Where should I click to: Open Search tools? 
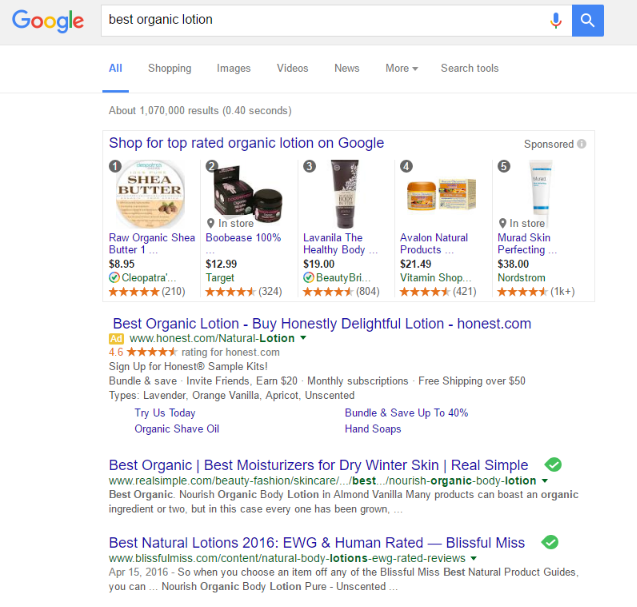click(470, 68)
